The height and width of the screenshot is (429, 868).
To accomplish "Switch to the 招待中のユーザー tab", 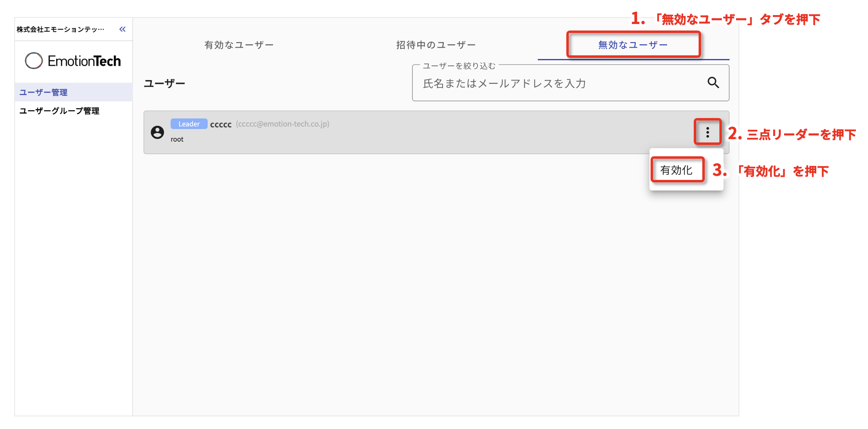I will tap(436, 45).
